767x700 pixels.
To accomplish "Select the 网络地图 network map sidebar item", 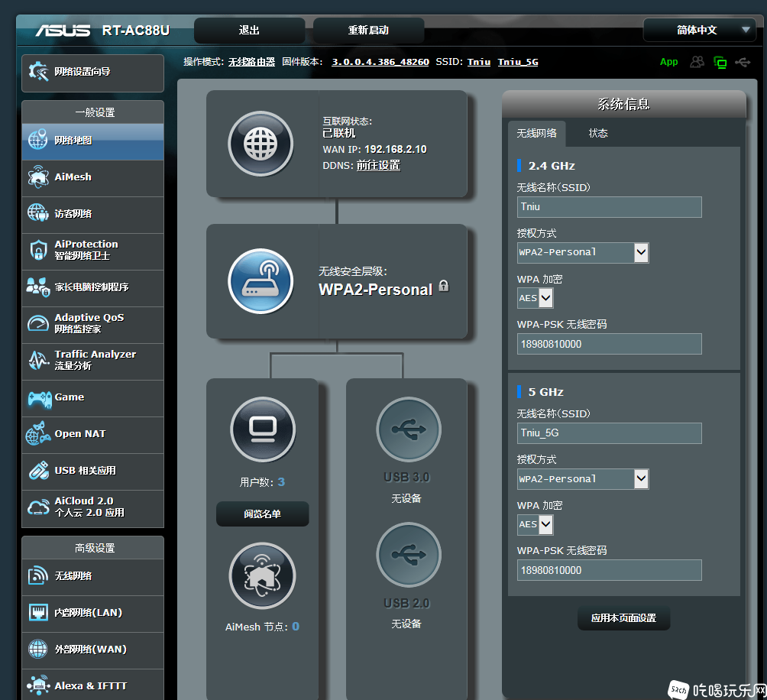I will pos(92,141).
